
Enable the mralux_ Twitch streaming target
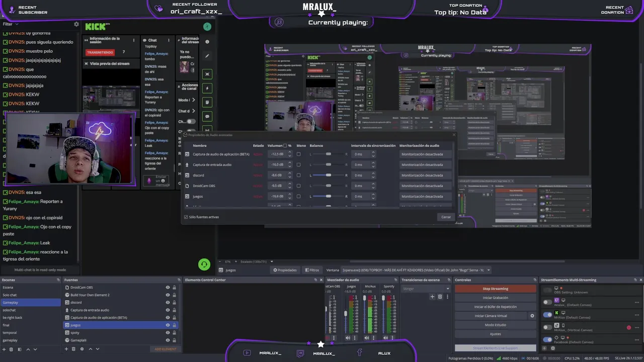point(547,302)
